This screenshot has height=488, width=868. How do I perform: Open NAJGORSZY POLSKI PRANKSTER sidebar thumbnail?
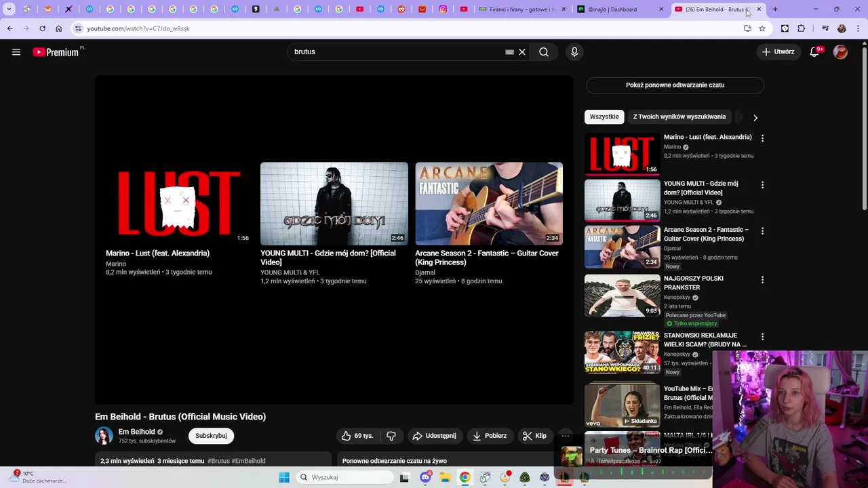[x=622, y=296]
